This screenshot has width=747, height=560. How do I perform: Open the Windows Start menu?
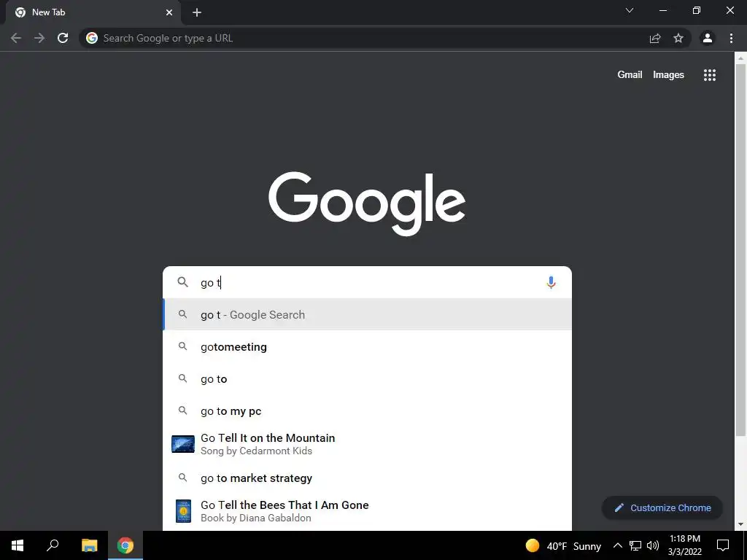18,545
